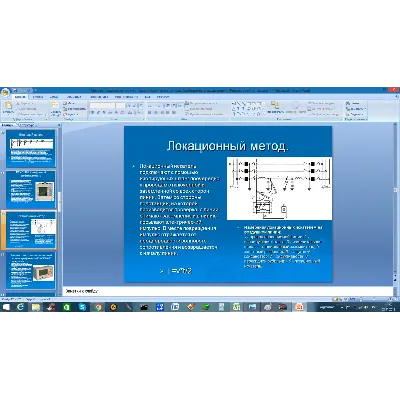This screenshot has height=400, width=400.
Task: Click the Arrange shapes icon
Action: (x=275, y=107)
